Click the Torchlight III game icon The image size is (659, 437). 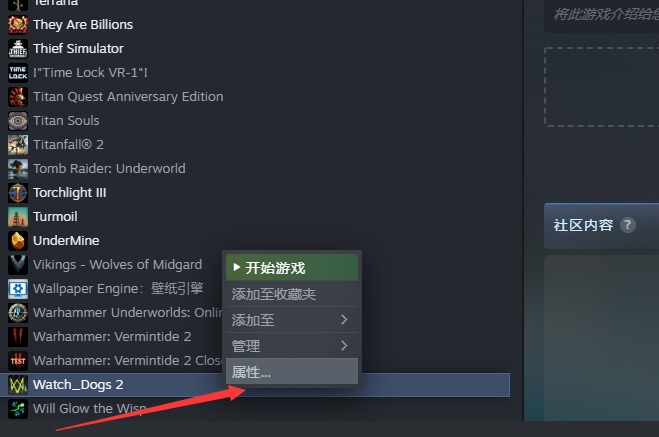pyautogui.click(x=18, y=193)
